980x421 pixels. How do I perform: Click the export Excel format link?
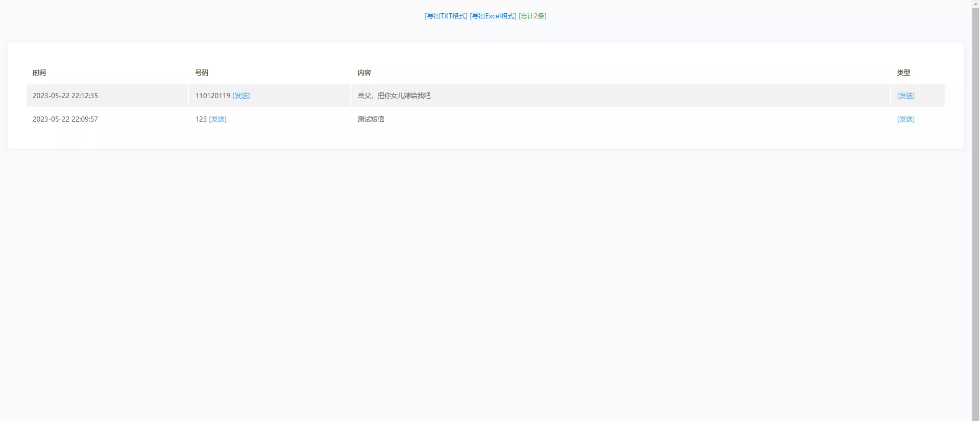(493, 16)
